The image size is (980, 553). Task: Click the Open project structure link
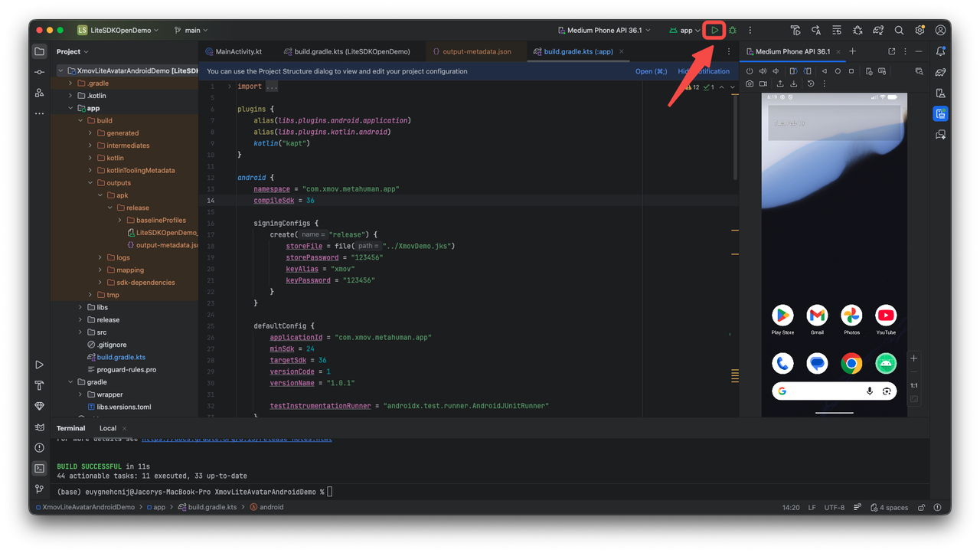tap(651, 71)
